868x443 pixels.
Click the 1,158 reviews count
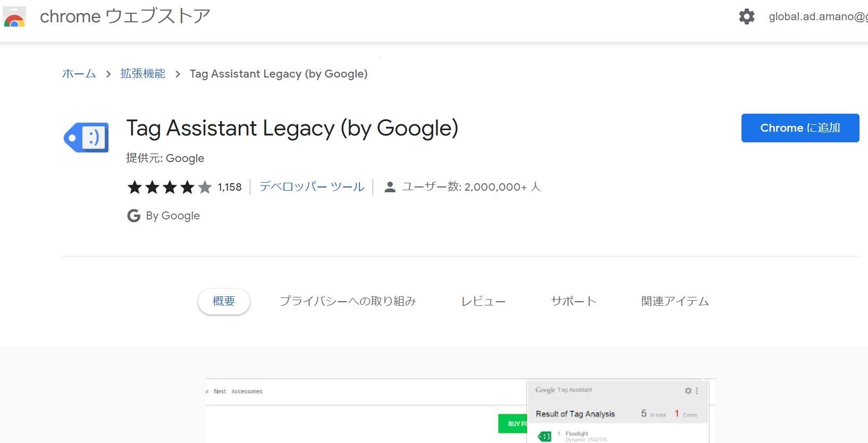tap(230, 187)
